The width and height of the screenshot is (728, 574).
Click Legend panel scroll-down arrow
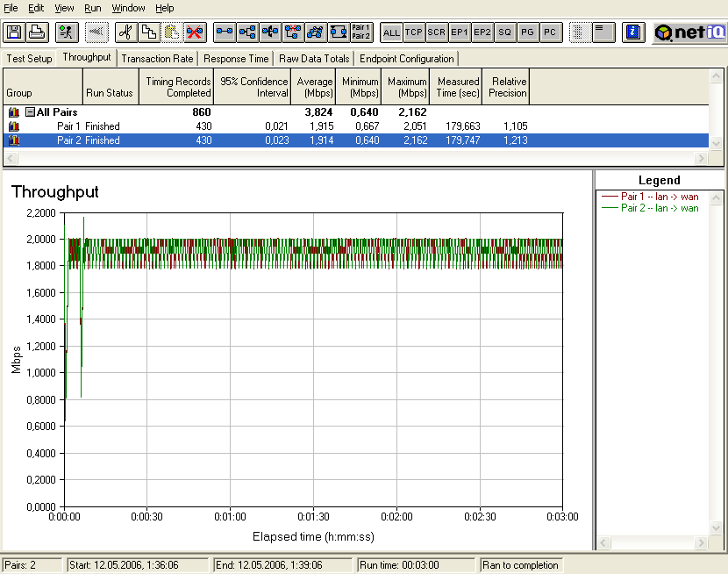coord(716,528)
